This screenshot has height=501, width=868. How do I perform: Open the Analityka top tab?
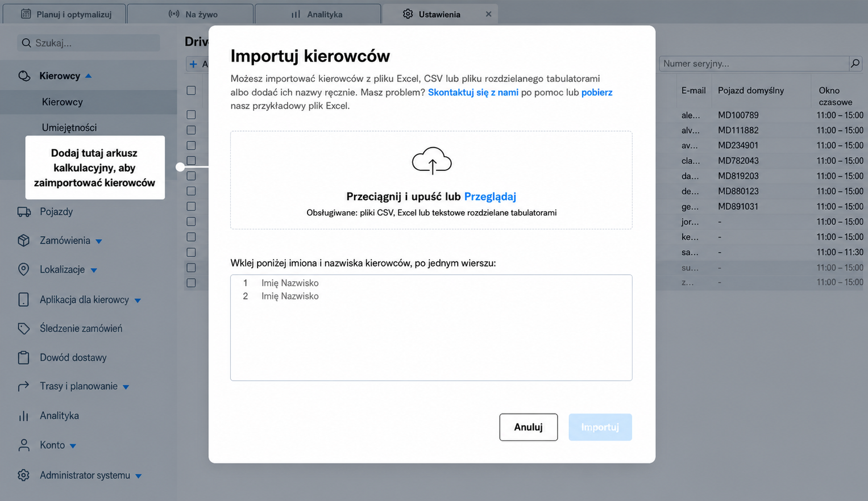pos(318,14)
